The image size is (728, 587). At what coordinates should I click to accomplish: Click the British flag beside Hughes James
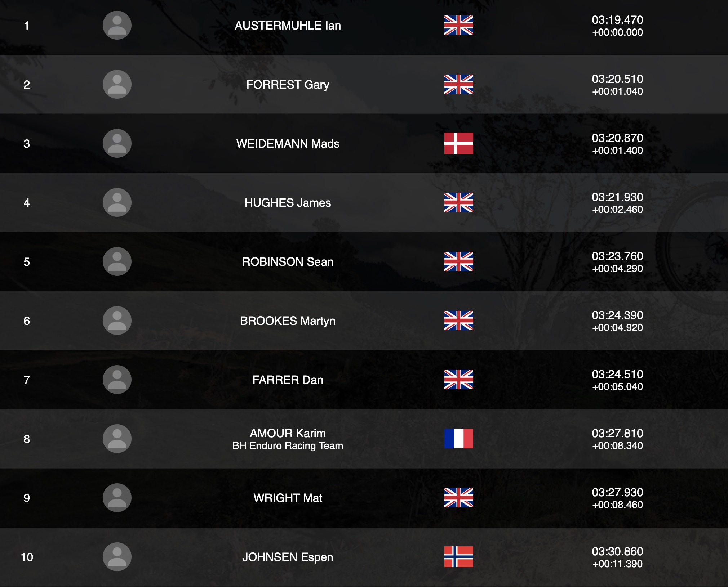[458, 202]
